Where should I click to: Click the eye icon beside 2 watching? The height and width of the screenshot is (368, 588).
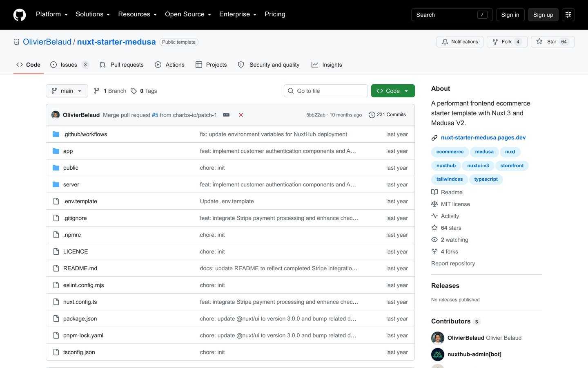coord(434,240)
